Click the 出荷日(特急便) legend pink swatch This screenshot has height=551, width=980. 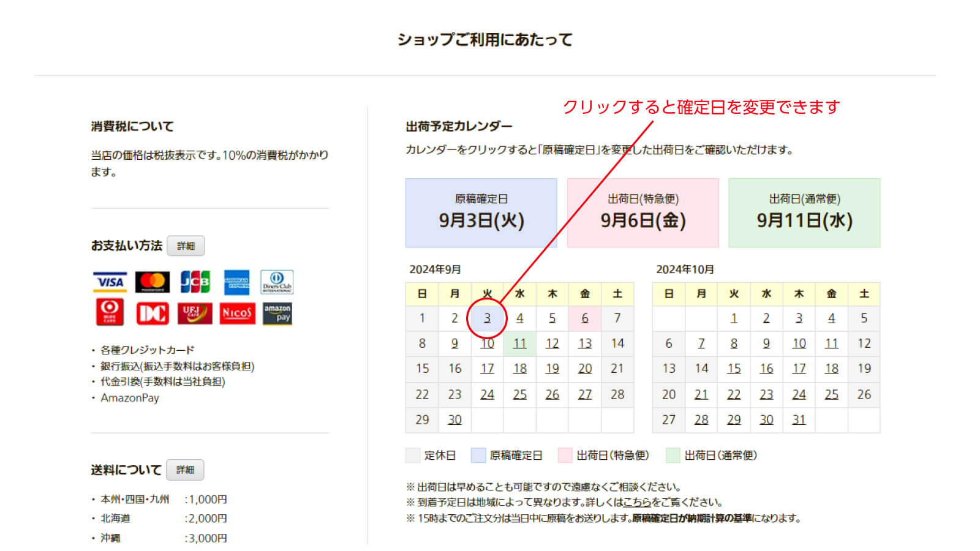coord(565,455)
